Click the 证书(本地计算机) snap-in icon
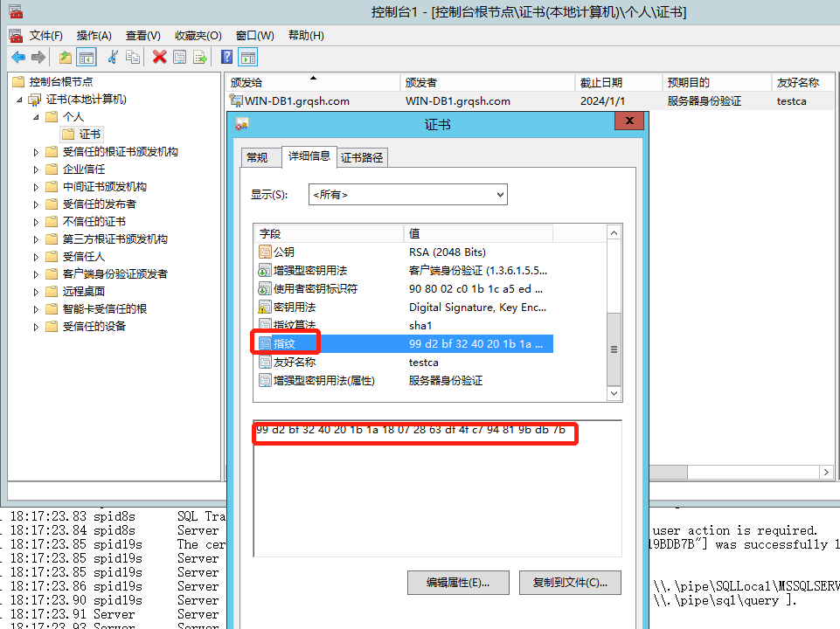Screen dimensions: 840x629 point(35,100)
